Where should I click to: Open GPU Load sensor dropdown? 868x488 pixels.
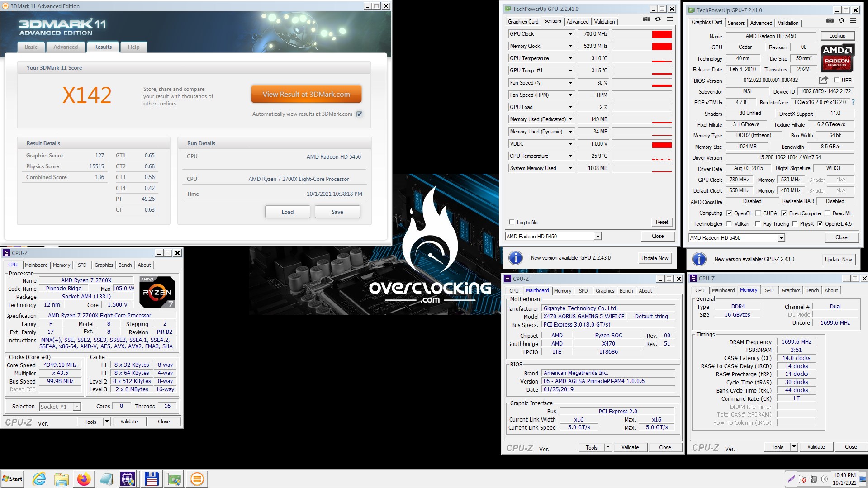coord(570,107)
